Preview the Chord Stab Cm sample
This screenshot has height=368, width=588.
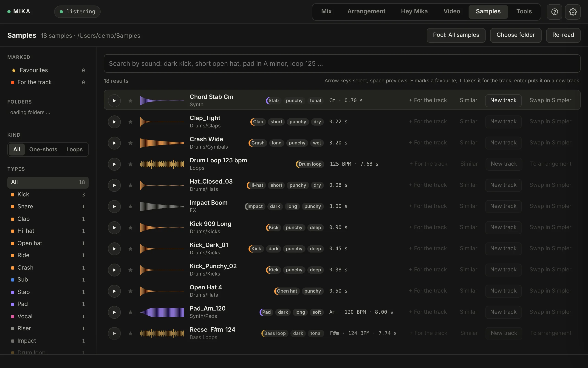tap(114, 101)
